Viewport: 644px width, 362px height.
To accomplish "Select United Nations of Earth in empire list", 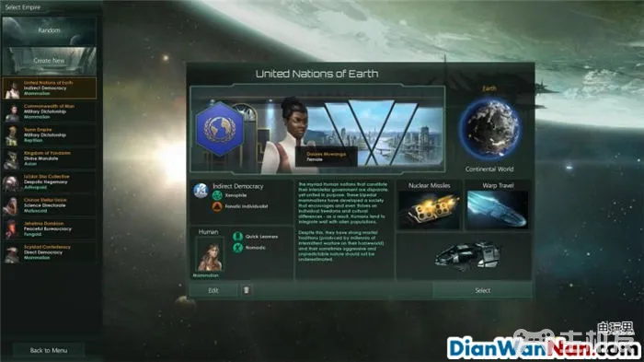I will click(x=49, y=88).
